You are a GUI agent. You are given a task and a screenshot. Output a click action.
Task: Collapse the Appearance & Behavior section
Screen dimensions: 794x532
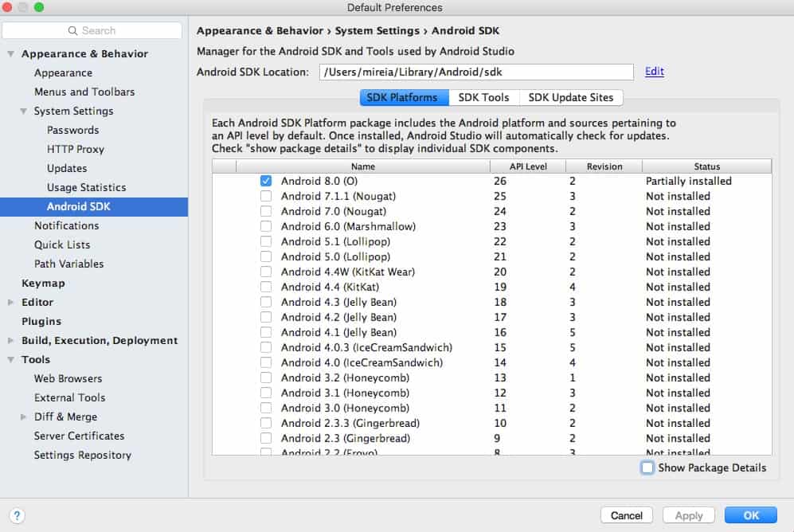pyautogui.click(x=10, y=53)
